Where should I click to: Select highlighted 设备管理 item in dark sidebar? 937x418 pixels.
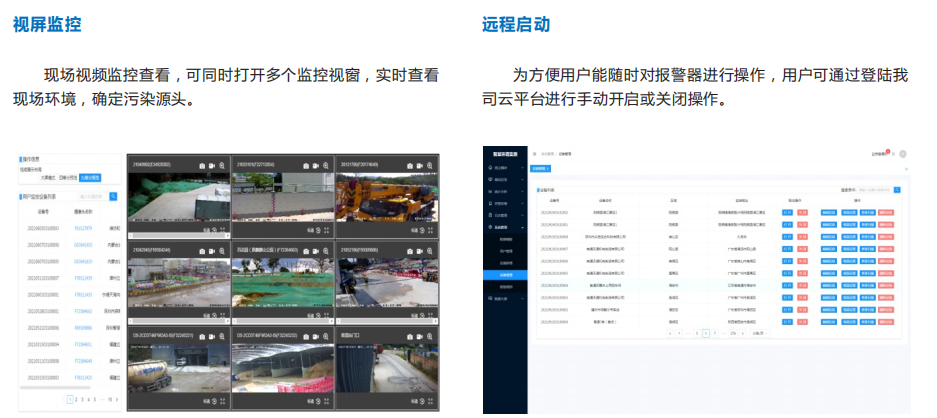(506, 273)
